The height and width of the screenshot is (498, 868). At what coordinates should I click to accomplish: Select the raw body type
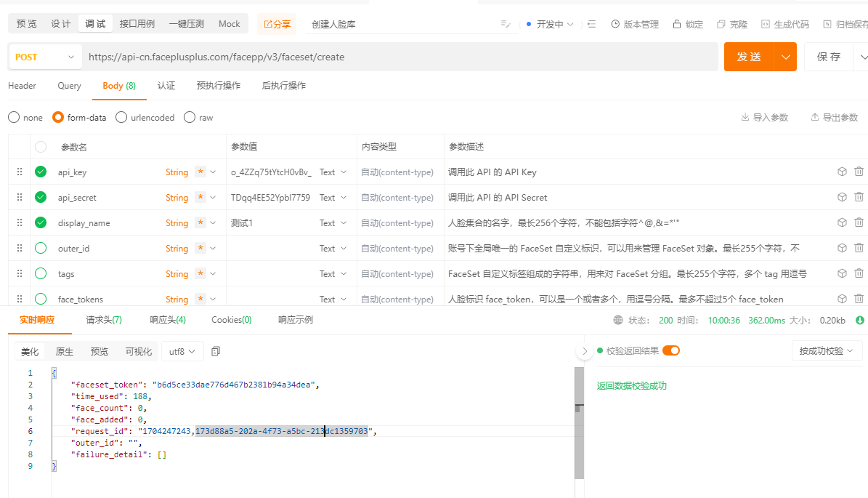click(x=190, y=118)
